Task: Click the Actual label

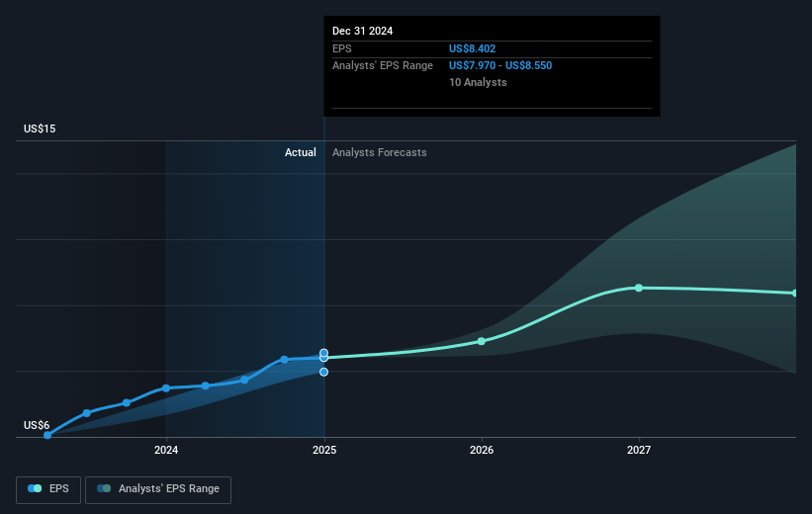Action: coord(301,152)
